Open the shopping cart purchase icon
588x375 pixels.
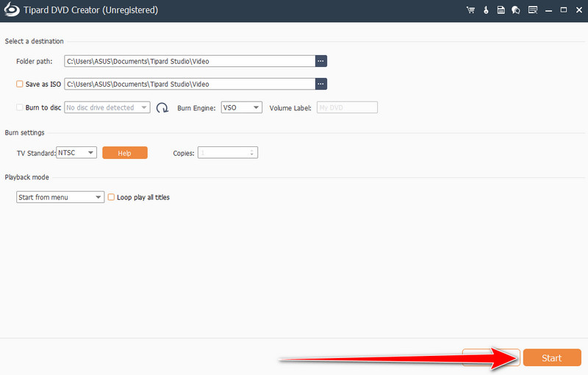470,10
